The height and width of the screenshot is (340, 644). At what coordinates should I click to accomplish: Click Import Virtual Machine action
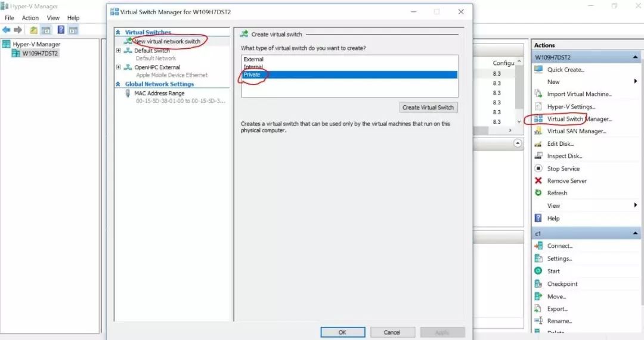(x=580, y=93)
